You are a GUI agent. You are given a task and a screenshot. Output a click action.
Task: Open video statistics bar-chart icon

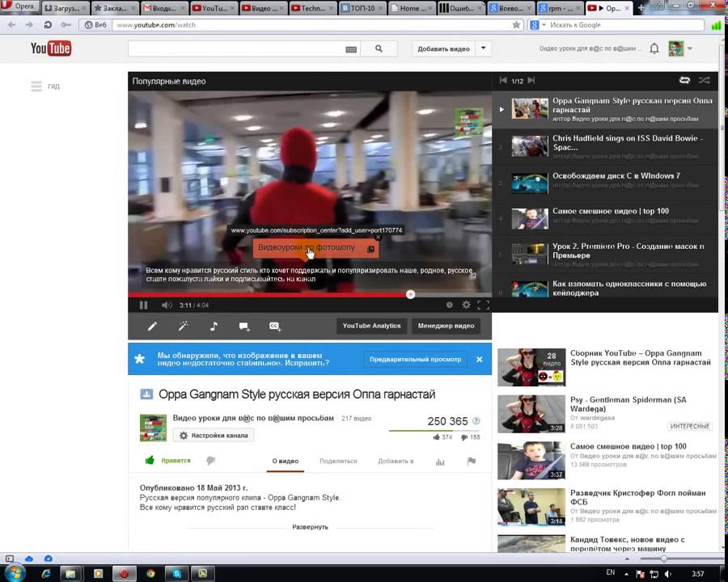click(x=440, y=462)
